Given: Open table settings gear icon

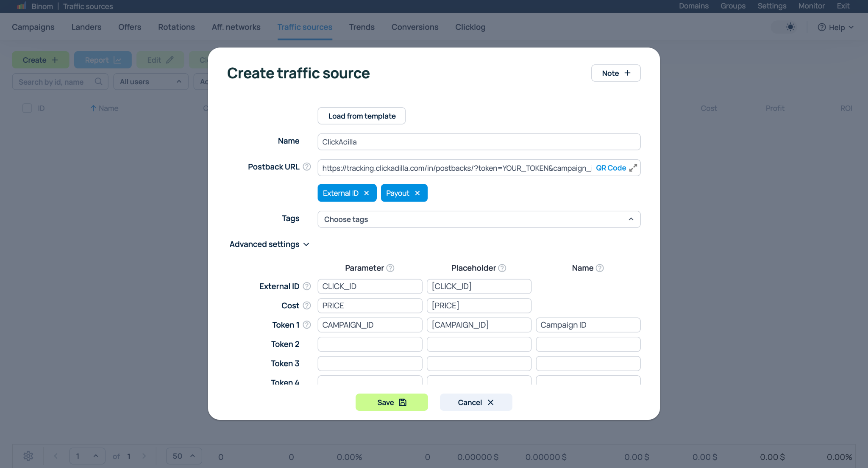Looking at the screenshot, I should pyautogui.click(x=28, y=456).
